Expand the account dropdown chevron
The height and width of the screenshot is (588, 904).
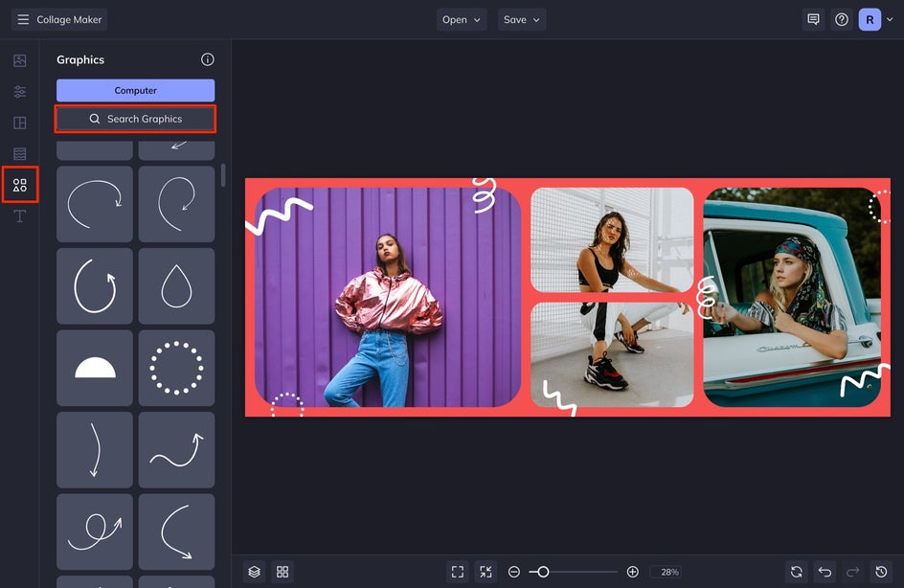pyautogui.click(x=890, y=19)
